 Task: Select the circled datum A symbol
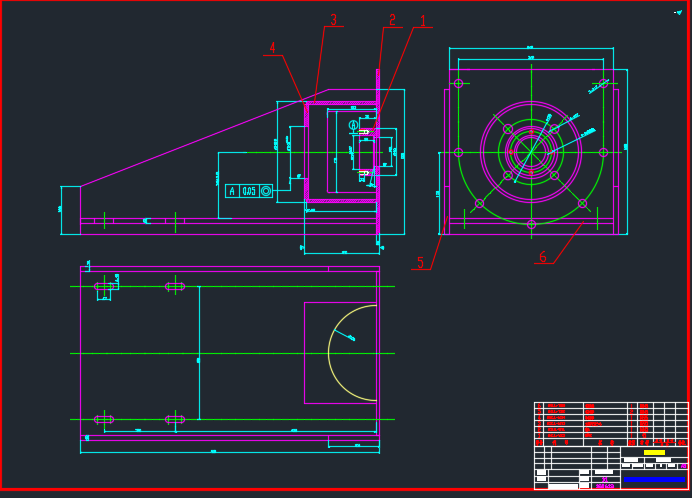353,125
